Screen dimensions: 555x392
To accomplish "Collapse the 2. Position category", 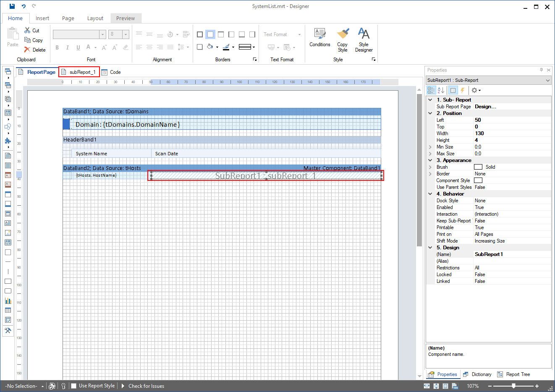I will 430,113.
